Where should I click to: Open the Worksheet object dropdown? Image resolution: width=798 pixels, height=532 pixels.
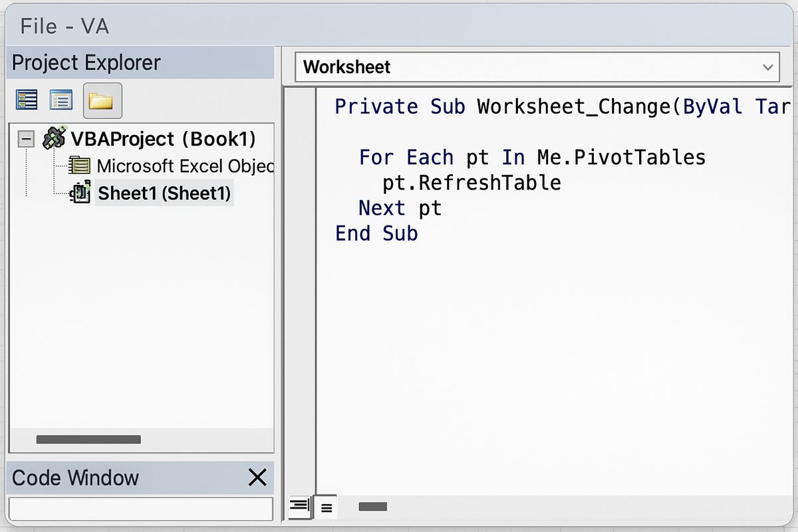(x=537, y=67)
